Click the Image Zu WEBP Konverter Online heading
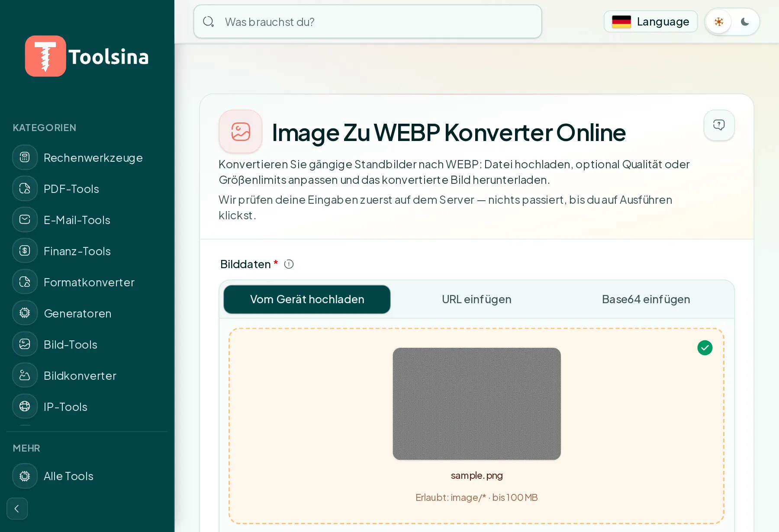The width and height of the screenshot is (779, 532). pyautogui.click(x=449, y=132)
